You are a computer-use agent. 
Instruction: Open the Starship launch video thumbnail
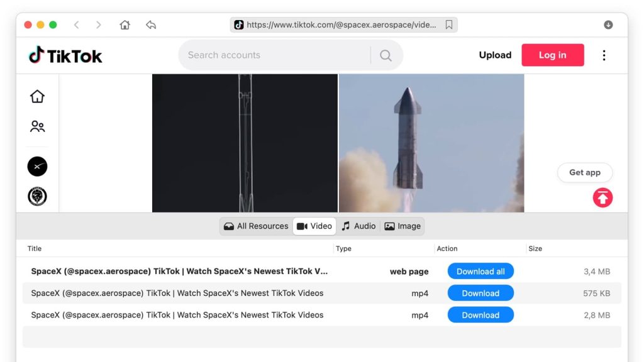coord(431,143)
